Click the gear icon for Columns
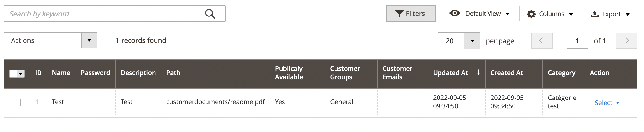Screen dimensions: 644x132 click(531, 14)
